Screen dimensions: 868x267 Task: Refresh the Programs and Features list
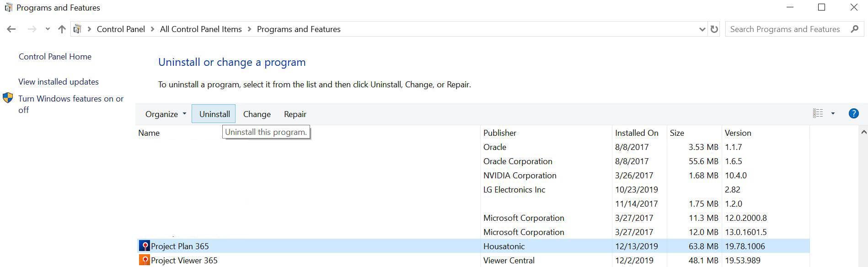coord(714,29)
